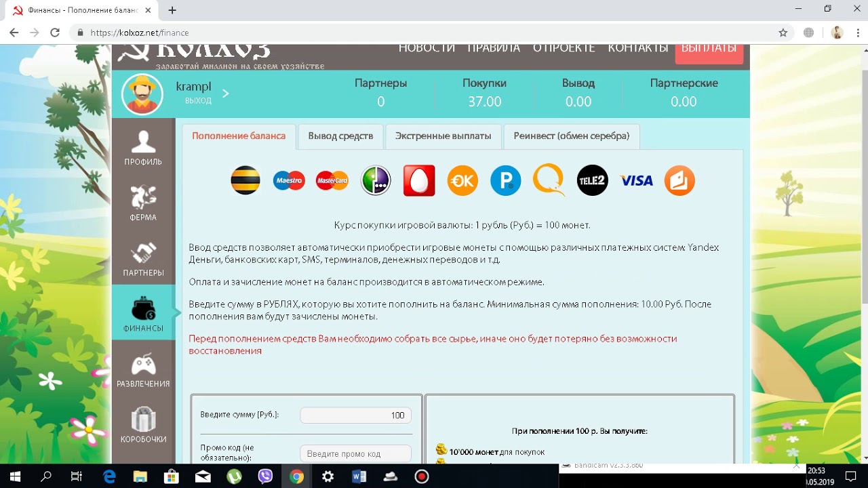Open uTorrent from the taskbar

[x=234, y=476]
